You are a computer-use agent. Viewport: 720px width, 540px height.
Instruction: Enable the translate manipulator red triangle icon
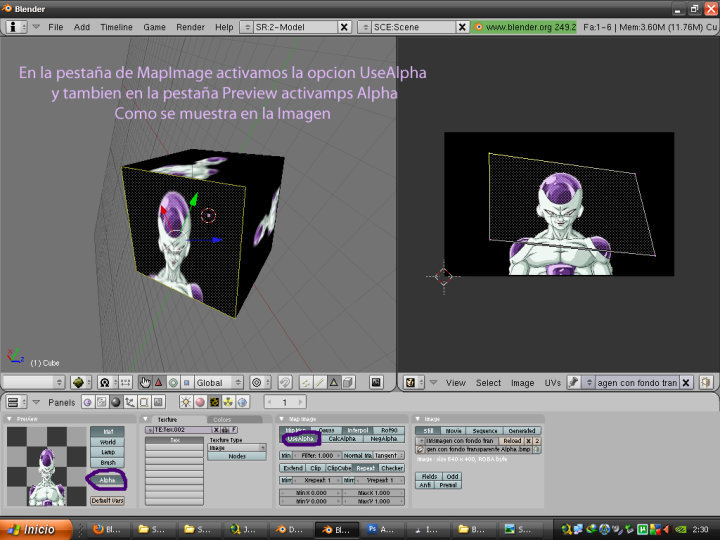[x=158, y=382]
